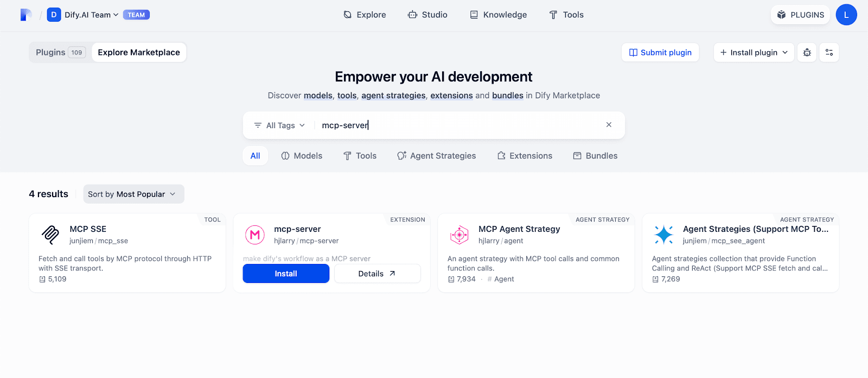
Task: Go to Studio in top navigation
Action: (x=427, y=15)
